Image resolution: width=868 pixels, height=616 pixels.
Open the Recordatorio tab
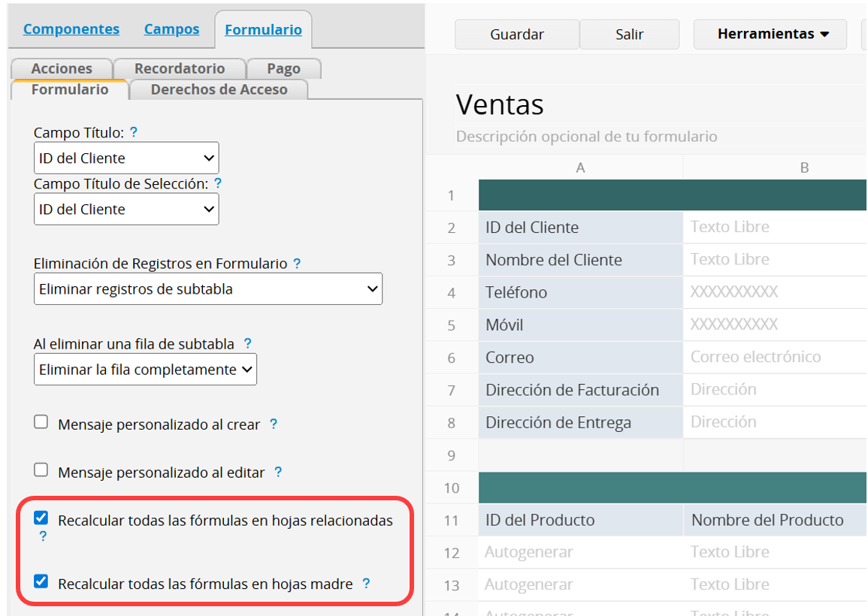pos(179,68)
